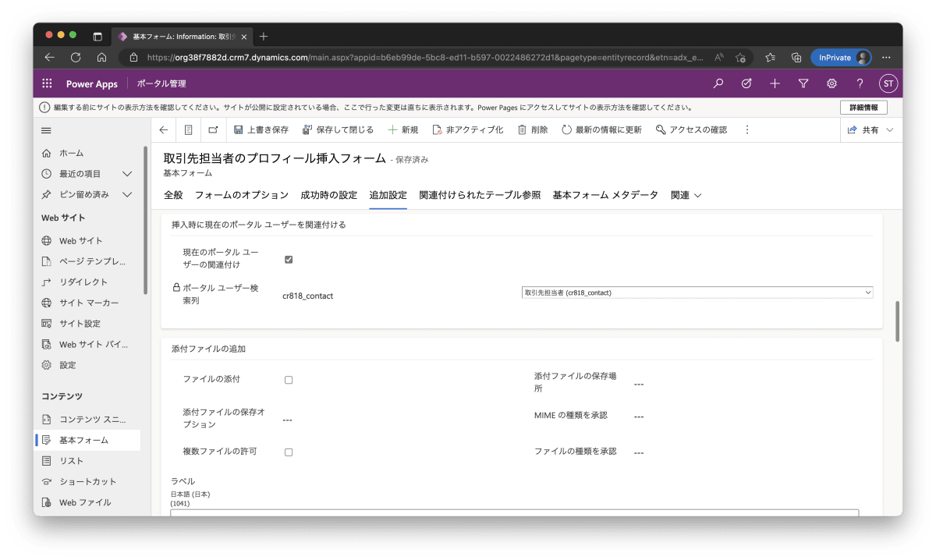
Task: Select the 追加設定 tab
Action: tap(388, 195)
